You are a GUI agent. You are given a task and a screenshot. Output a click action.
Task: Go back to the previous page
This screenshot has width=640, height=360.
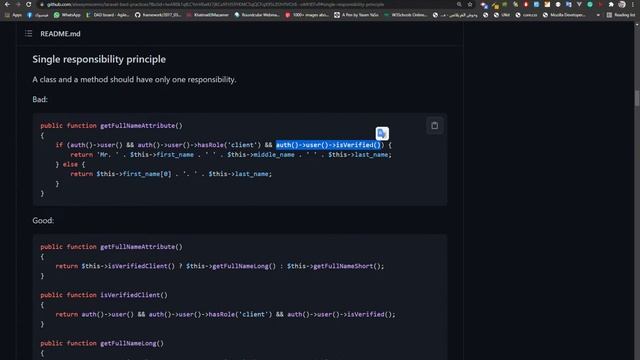[7, 4]
